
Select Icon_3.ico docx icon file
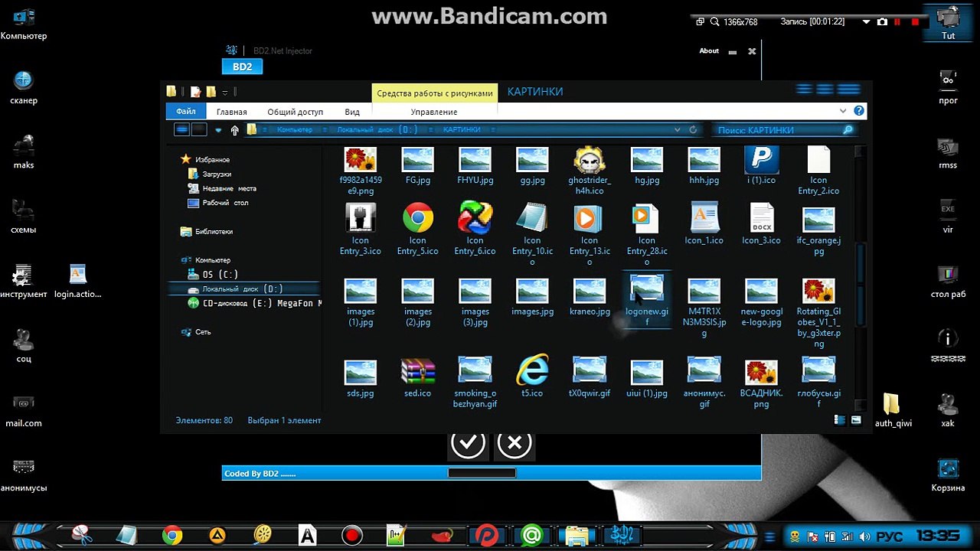(761, 224)
